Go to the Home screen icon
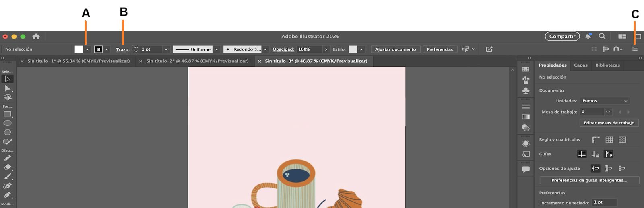Viewport: 644px width, 208px height. pos(36,36)
